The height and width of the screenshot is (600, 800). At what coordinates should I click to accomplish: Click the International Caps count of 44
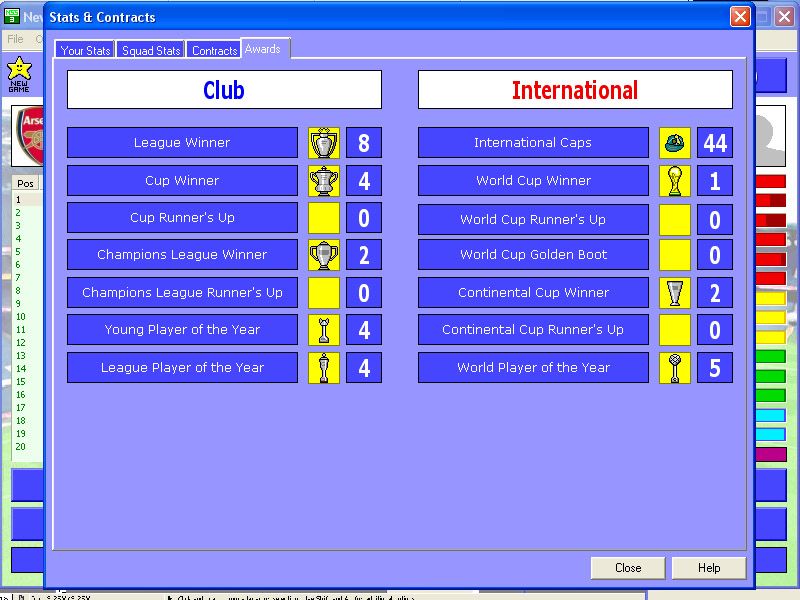(x=714, y=143)
